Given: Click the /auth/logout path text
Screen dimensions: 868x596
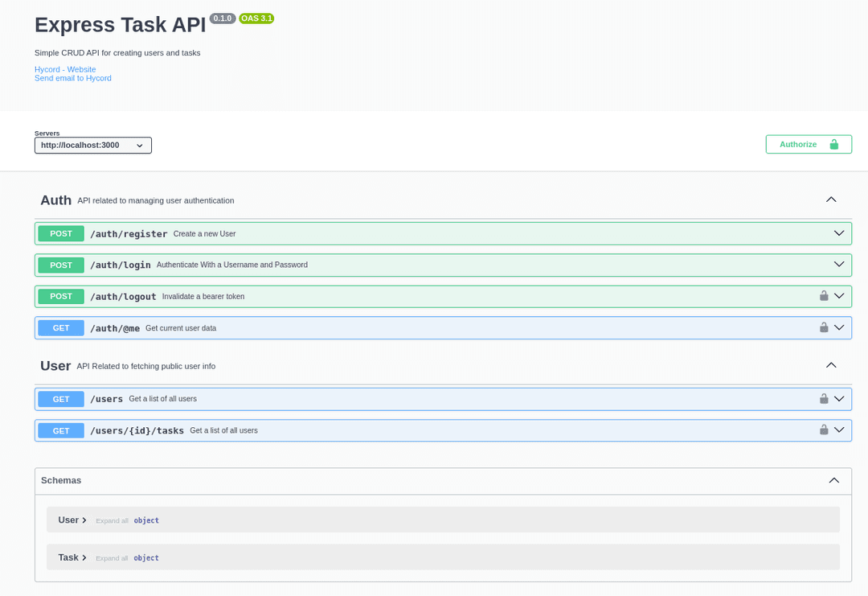Looking at the screenshot, I should click(123, 296).
